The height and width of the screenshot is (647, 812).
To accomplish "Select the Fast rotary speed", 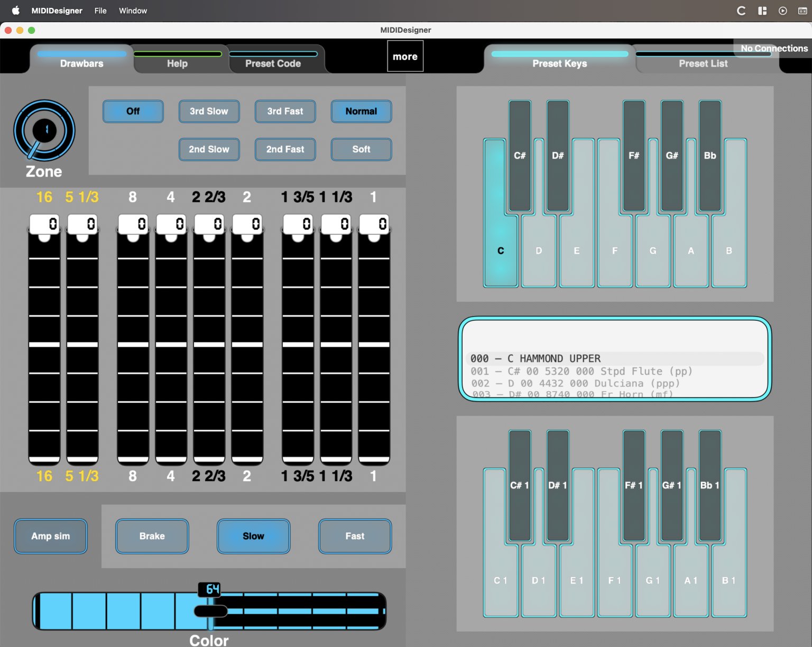I will point(355,537).
